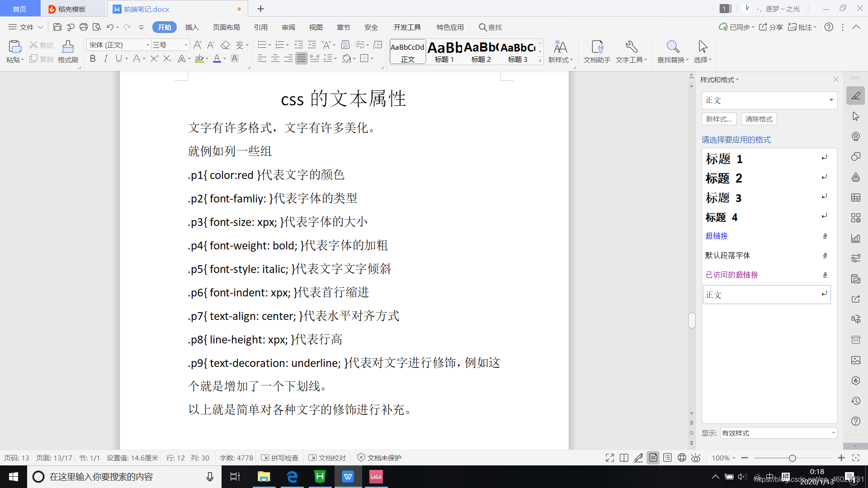868x488 pixels.
Task: Click the Paste clipboard icon
Action: click(x=14, y=47)
